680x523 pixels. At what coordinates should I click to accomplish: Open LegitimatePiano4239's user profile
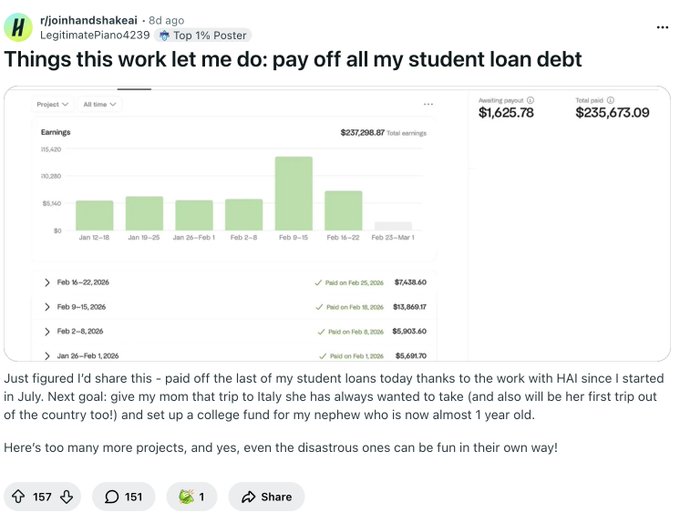[94, 34]
